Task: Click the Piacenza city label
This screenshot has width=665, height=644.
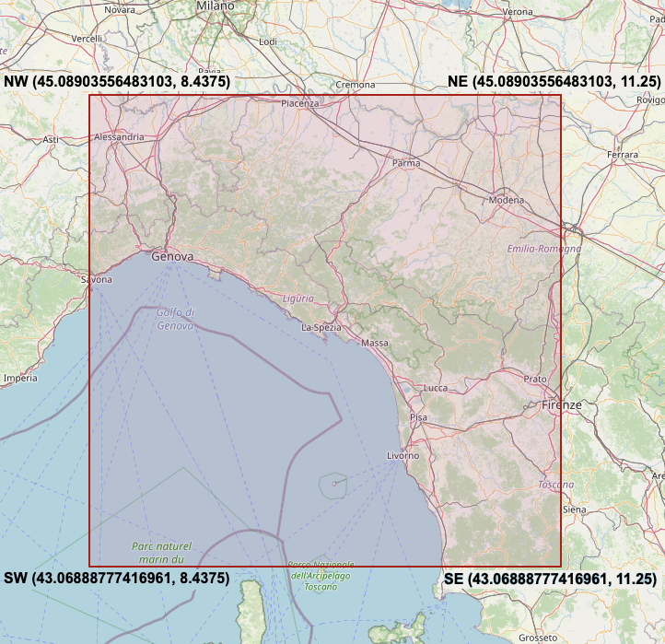Action: click(300, 103)
